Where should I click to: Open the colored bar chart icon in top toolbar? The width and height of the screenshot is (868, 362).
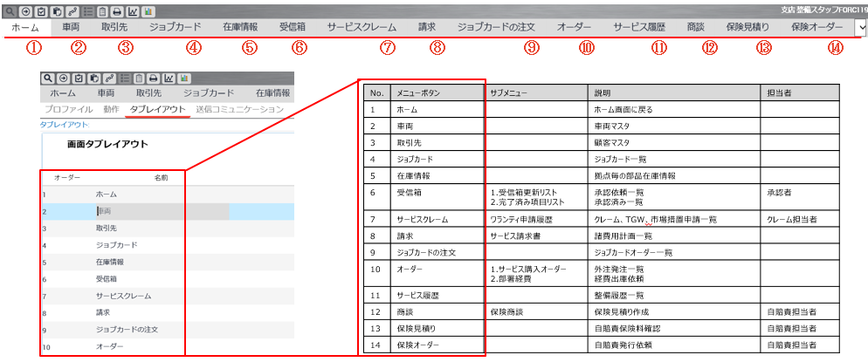tap(148, 12)
